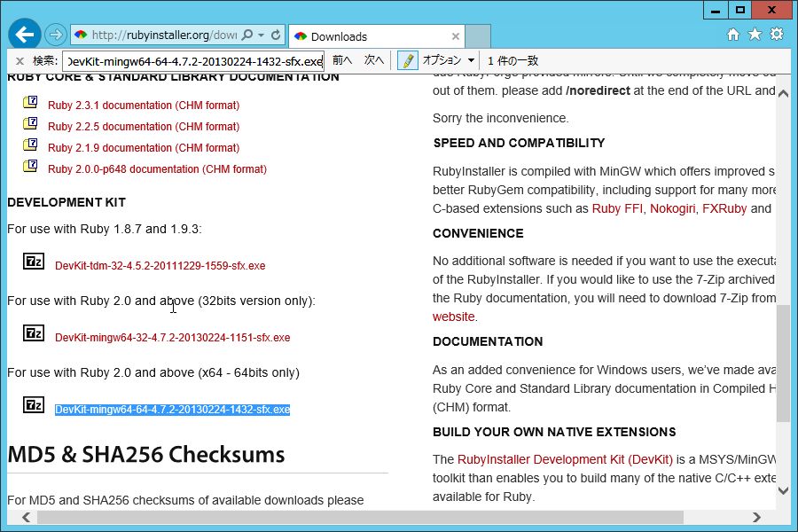Download DevKit-tdm-32-4.5.2-20111229-1559-sfx.exe
798x532 pixels.
[160, 266]
